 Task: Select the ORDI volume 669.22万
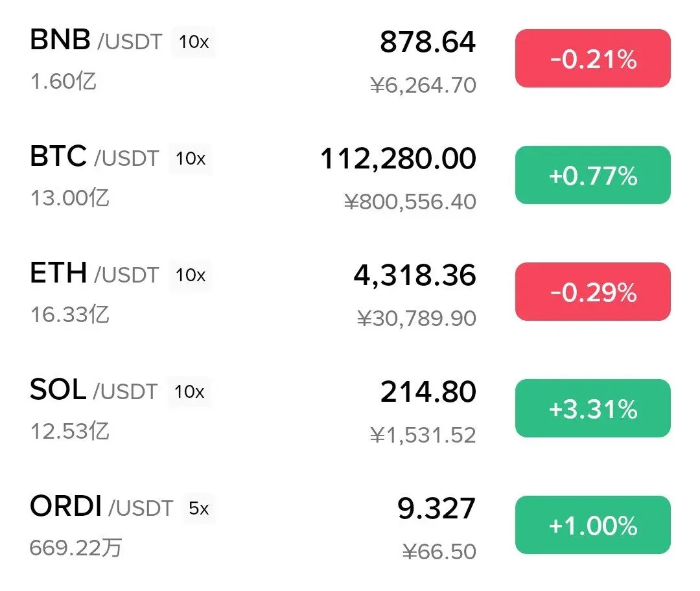click(x=76, y=548)
